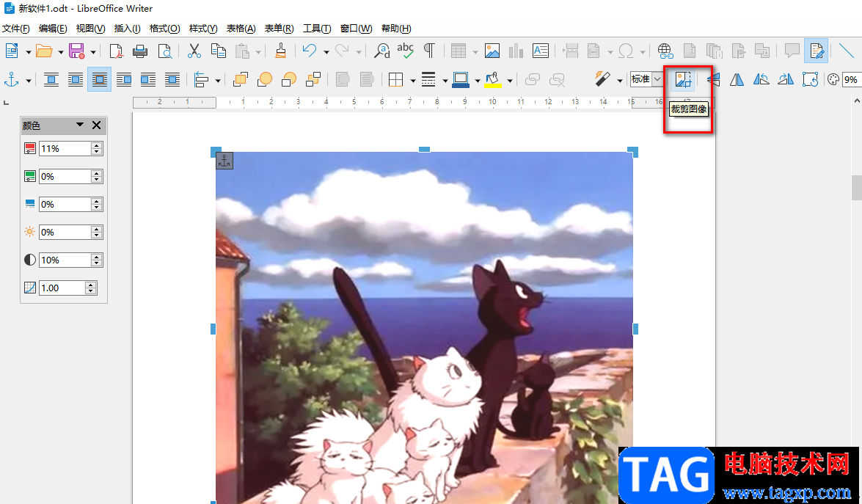
Task: Rotate the image 90° right
Action: (786, 80)
